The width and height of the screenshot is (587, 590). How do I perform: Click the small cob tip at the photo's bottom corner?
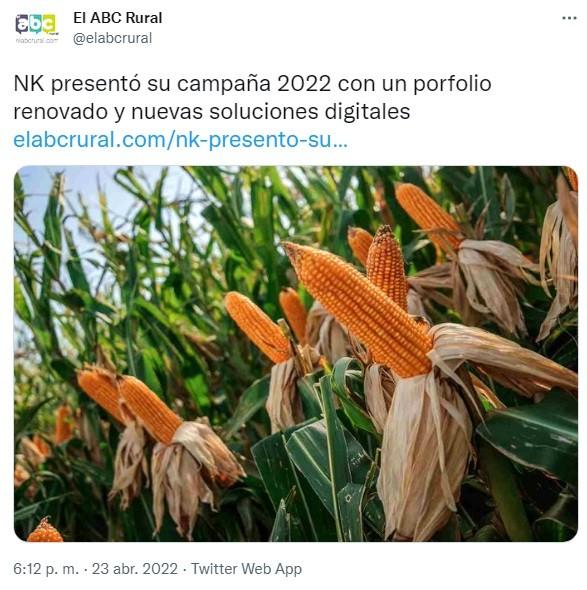point(44,531)
